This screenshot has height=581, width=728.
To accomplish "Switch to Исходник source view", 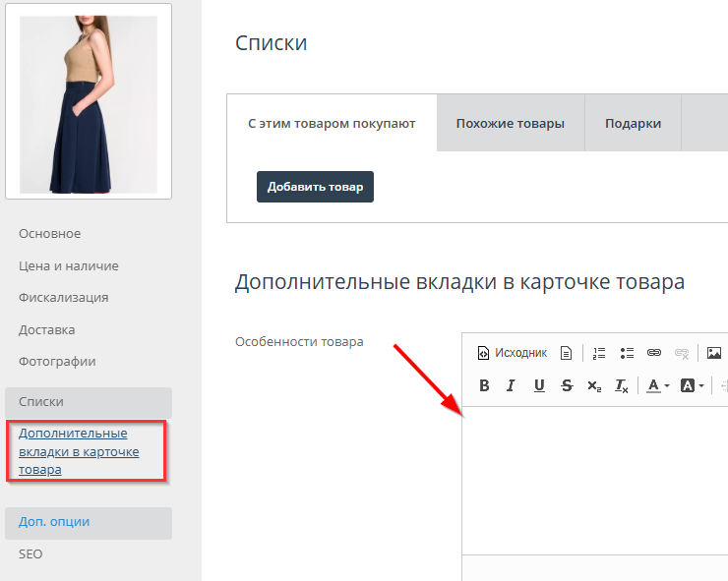I will (x=512, y=353).
